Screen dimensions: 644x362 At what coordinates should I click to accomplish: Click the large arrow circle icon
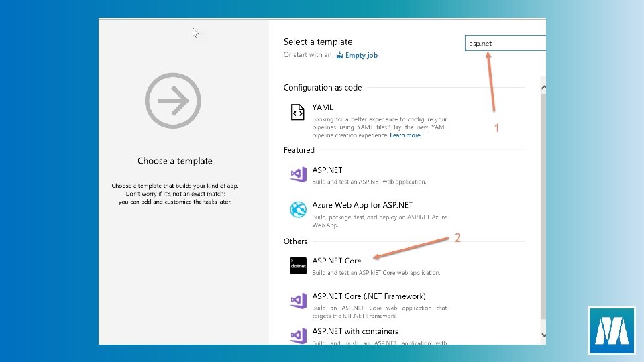pyautogui.click(x=173, y=101)
